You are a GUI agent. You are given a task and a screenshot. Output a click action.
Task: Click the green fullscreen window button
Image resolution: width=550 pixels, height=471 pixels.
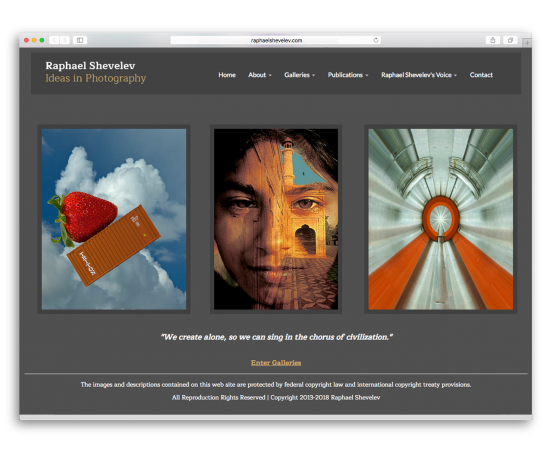[x=42, y=40]
